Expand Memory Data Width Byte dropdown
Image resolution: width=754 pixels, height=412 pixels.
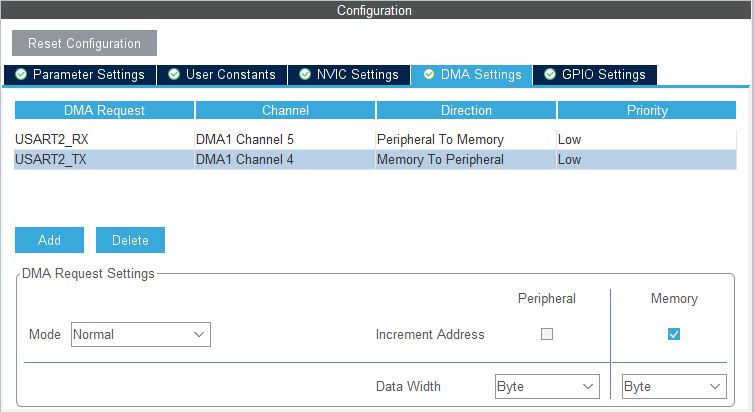point(674,387)
